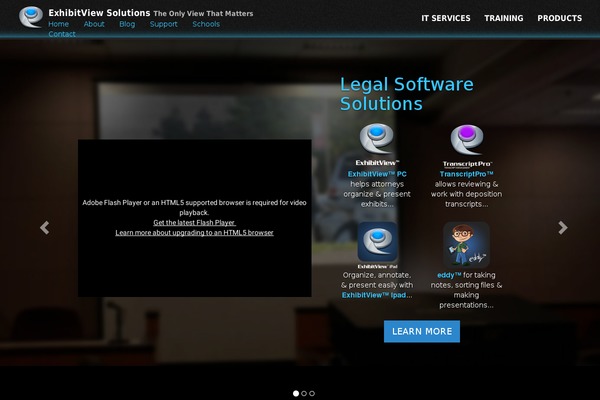Click the ExhibitView Solutions site title
The height and width of the screenshot is (400, 600).
(x=99, y=13)
